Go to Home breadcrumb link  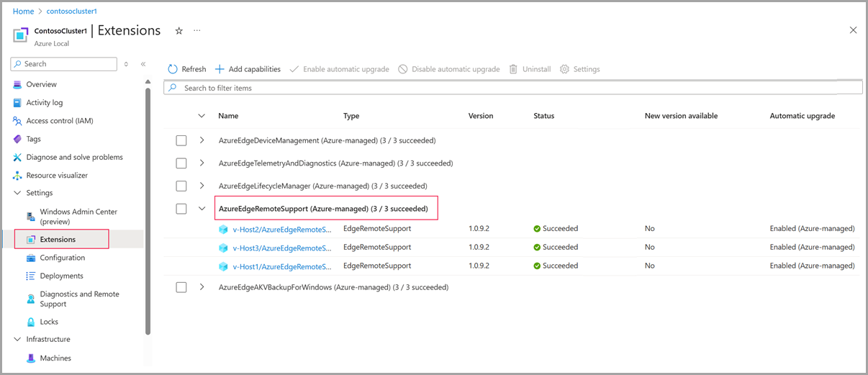(24, 12)
